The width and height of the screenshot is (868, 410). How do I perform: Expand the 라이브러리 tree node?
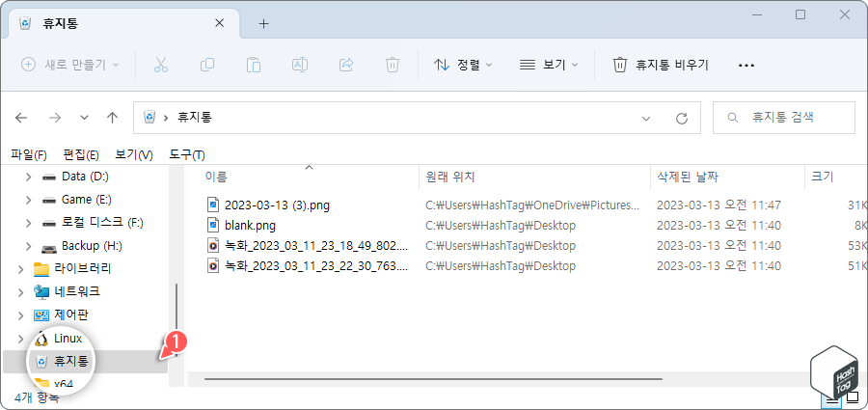pyautogui.click(x=20, y=269)
